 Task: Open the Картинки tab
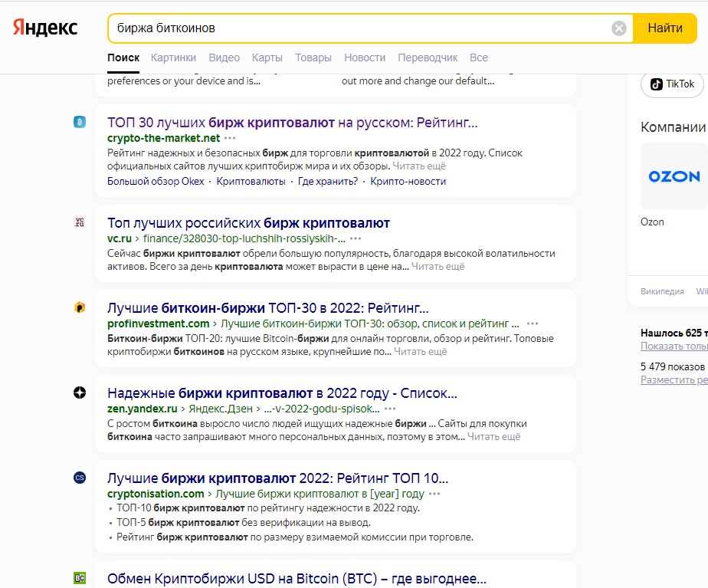(173, 57)
